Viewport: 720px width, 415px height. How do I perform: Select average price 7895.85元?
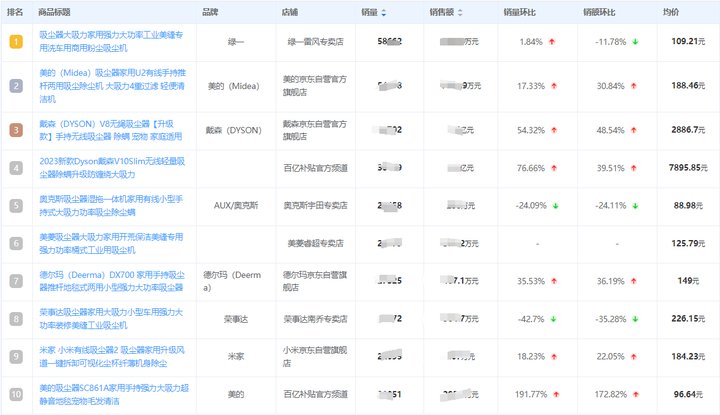688,168
